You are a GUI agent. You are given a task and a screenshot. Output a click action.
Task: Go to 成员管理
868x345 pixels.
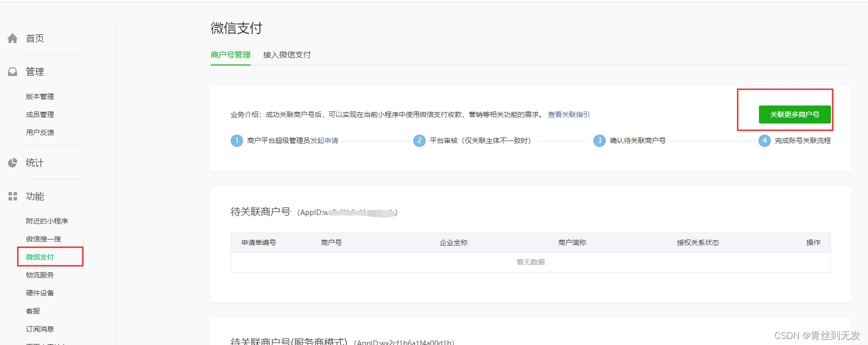coord(40,114)
